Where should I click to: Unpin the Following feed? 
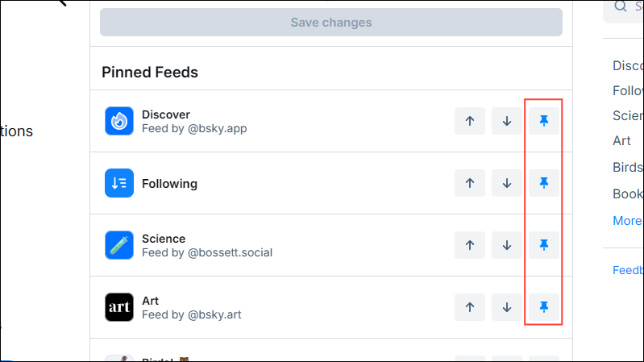pos(544,183)
